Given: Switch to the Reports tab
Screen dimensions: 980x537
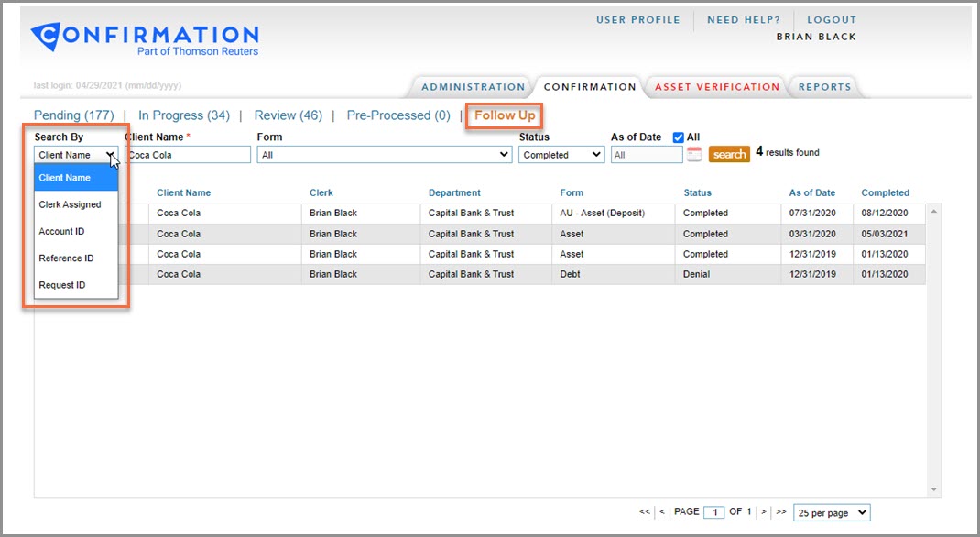Looking at the screenshot, I should click(824, 86).
